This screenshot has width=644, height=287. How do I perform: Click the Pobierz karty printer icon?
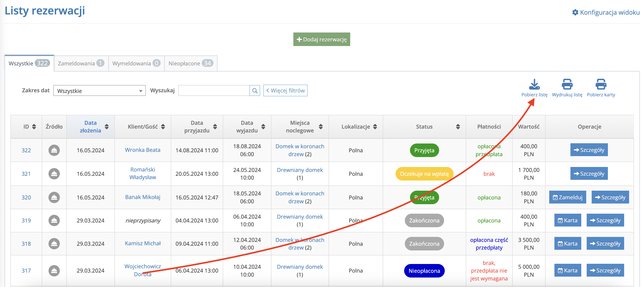point(601,84)
